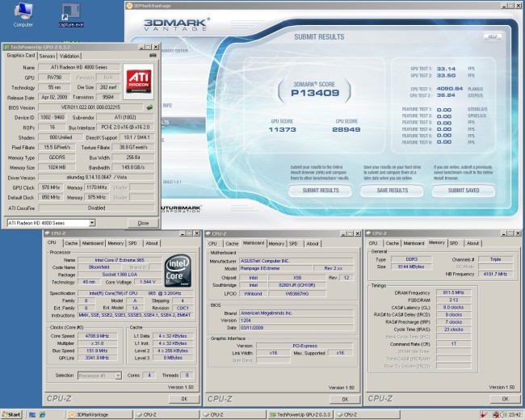Select the GPU-Z Graphics Card tab

point(21,55)
